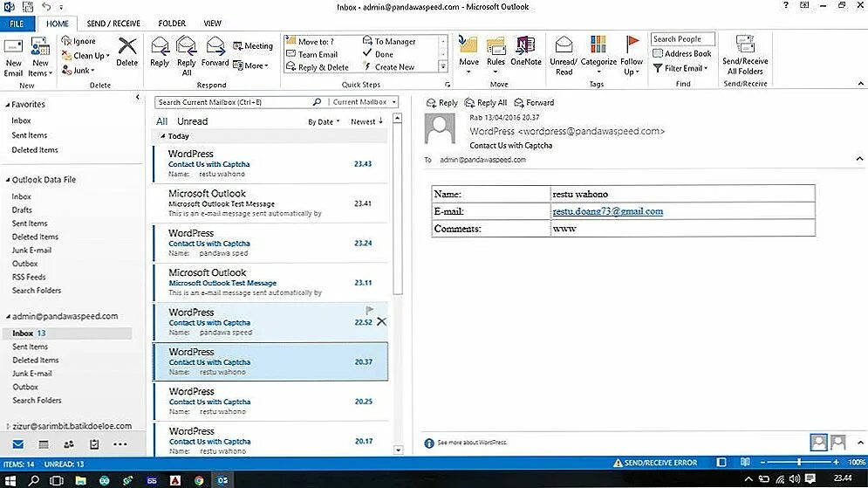Show the All messages filter

tap(161, 121)
